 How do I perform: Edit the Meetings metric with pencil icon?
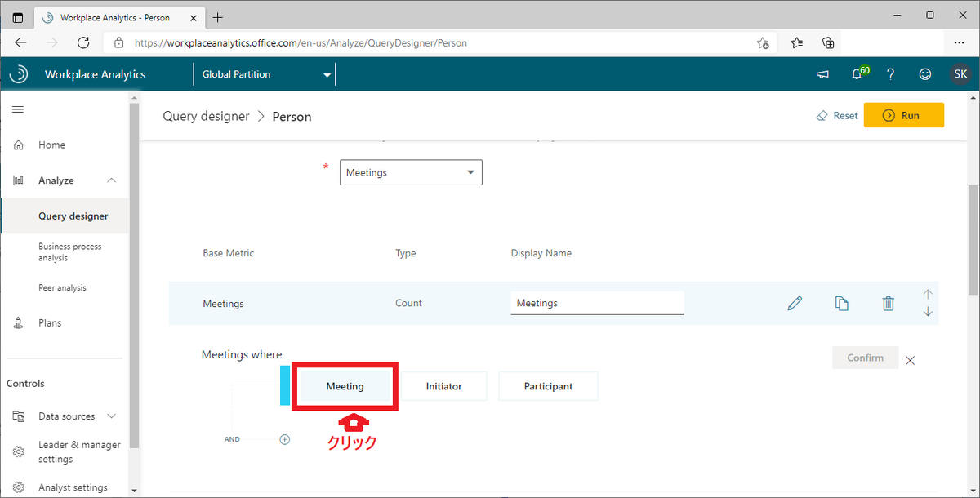[795, 304]
